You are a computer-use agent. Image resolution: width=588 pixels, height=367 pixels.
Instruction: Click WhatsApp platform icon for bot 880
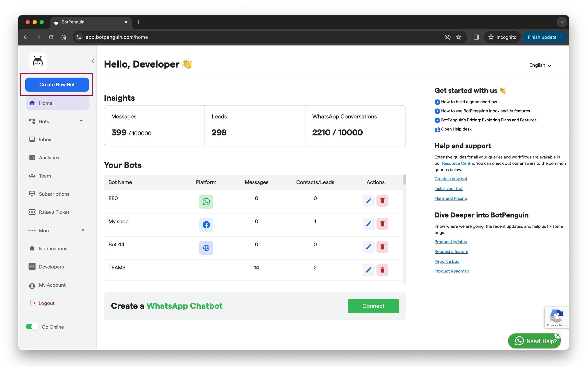tap(206, 201)
